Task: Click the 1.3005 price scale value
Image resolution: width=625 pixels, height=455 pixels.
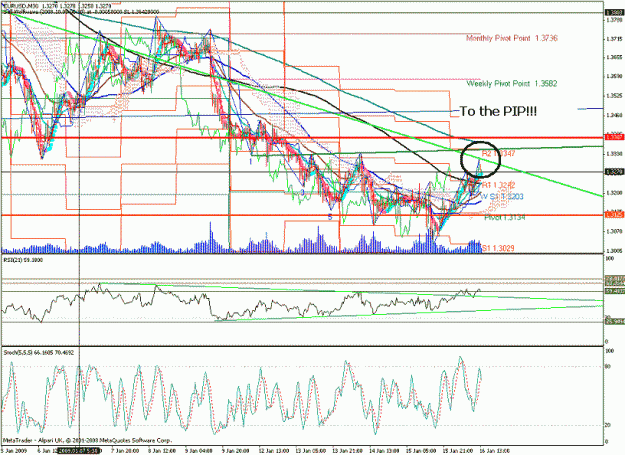Action: [614, 251]
